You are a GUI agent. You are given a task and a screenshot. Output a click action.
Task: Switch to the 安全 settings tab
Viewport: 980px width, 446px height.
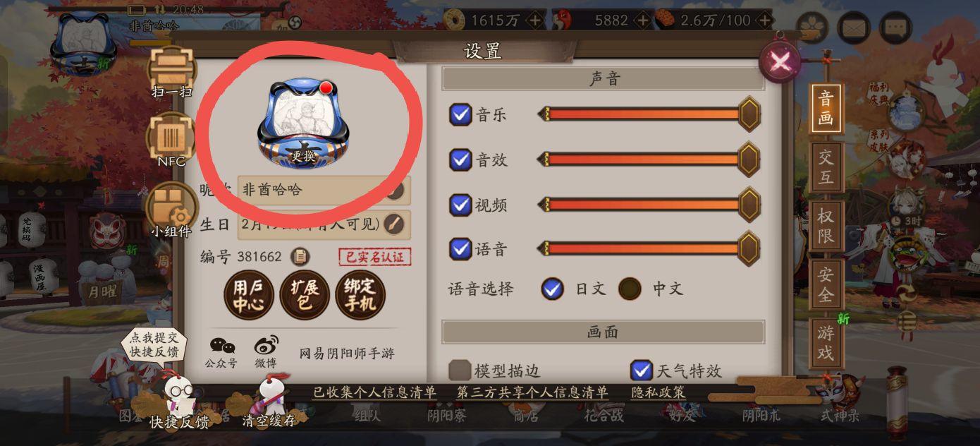[x=826, y=284]
